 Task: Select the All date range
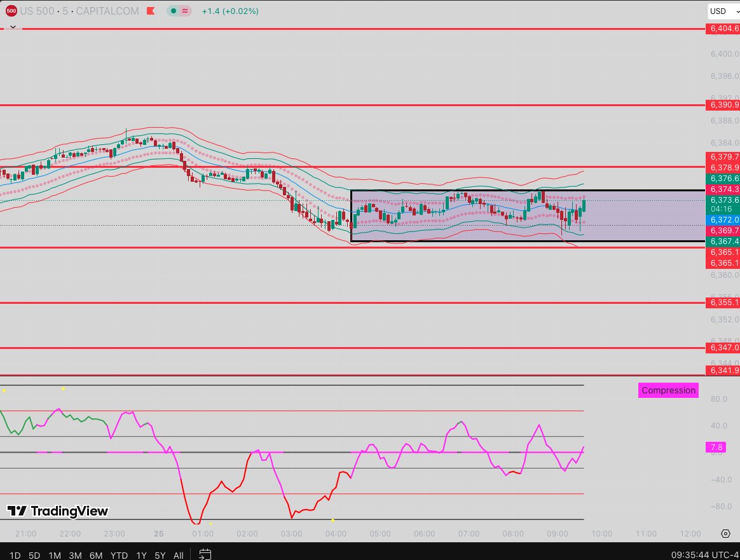click(x=179, y=556)
